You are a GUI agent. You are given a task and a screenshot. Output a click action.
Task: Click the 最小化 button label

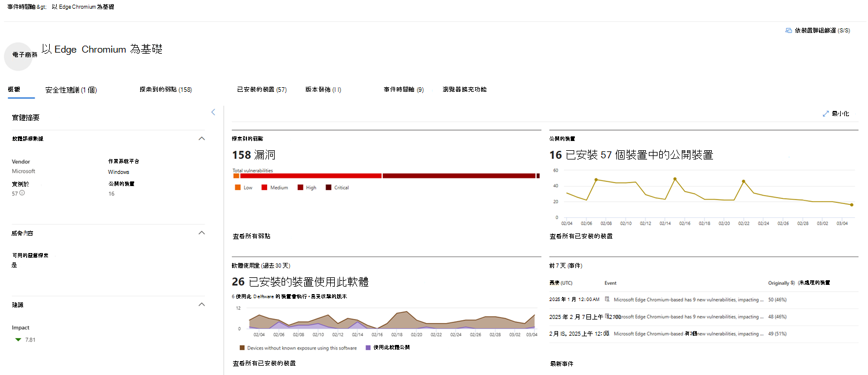[840, 114]
